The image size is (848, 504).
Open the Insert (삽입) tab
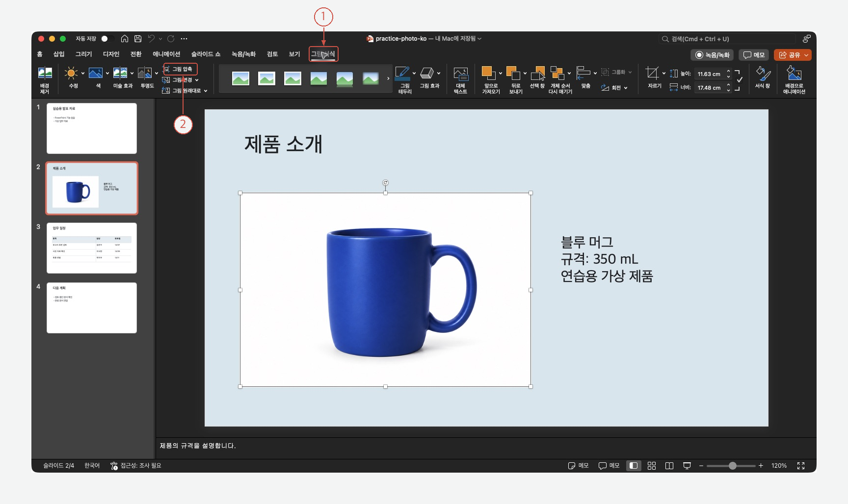(59, 54)
